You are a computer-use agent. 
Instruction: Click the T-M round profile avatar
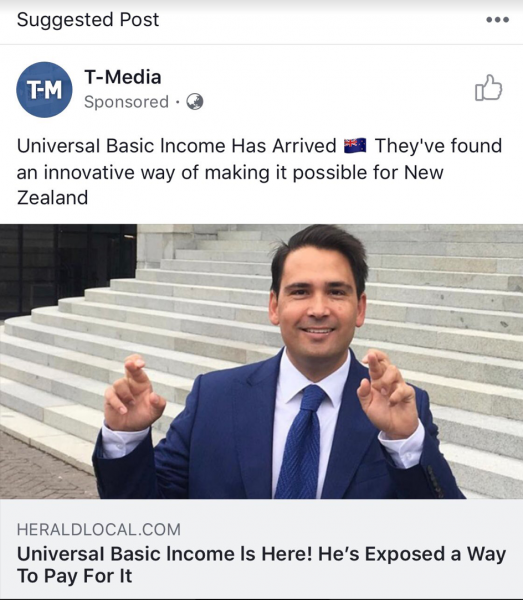(x=44, y=90)
